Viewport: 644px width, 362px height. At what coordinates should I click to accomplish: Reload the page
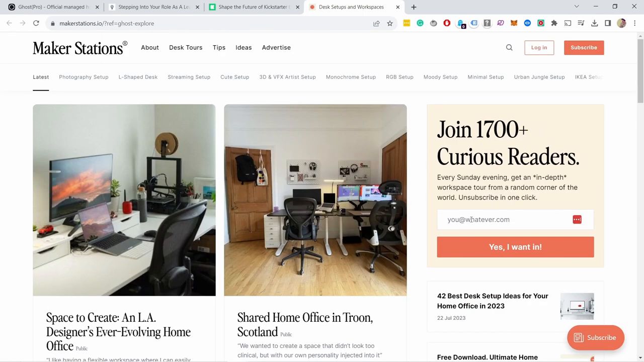coord(36,23)
